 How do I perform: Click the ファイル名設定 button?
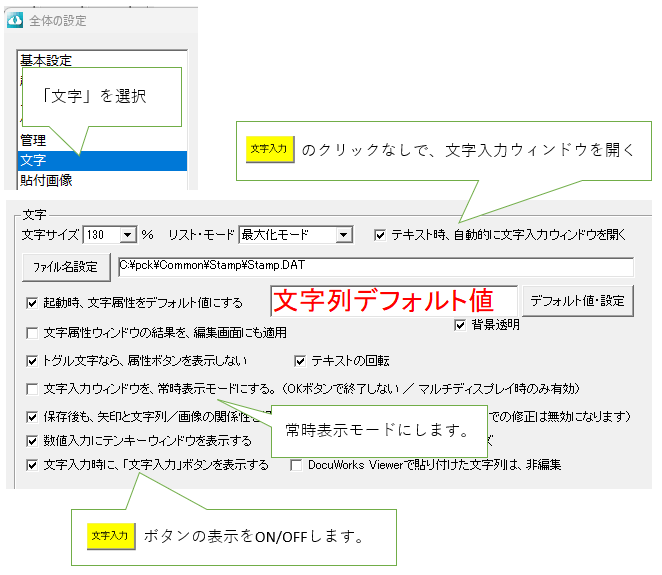click(x=66, y=267)
